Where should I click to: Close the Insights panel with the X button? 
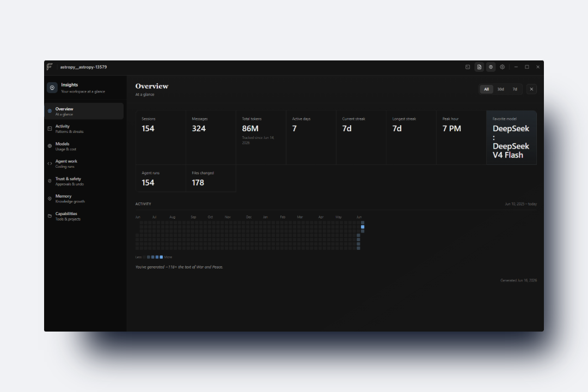click(x=531, y=89)
